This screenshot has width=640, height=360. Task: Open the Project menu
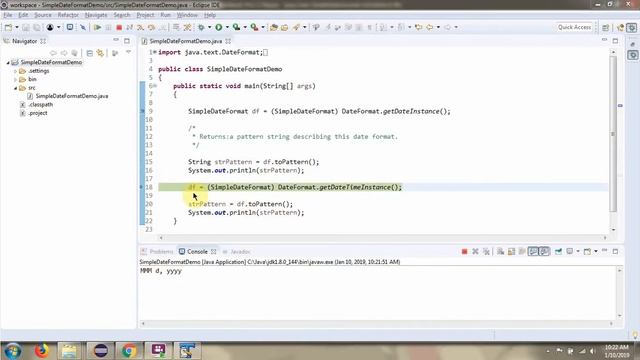coord(145,15)
